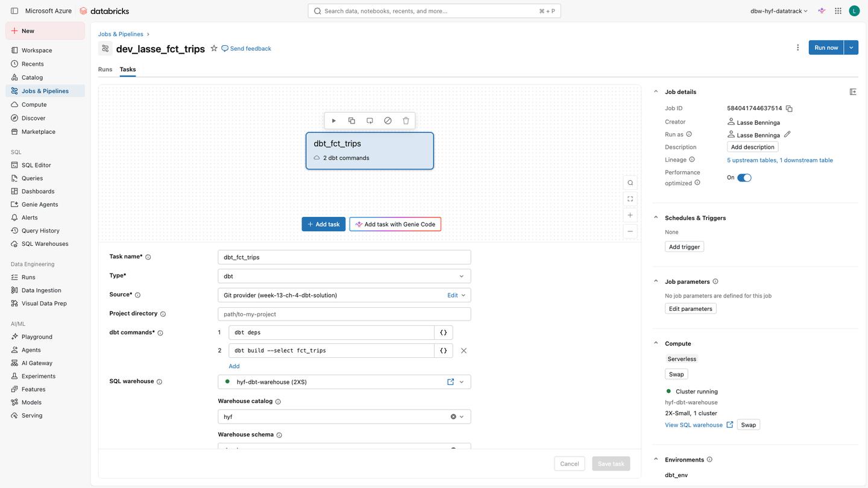Click the info icon beside Lineage
Image resolution: width=868 pixels, height=488 pixels.
(x=692, y=160)
